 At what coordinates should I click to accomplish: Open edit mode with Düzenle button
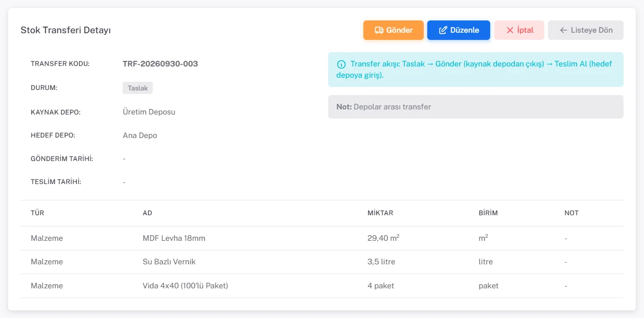click(x=458, y=30)
